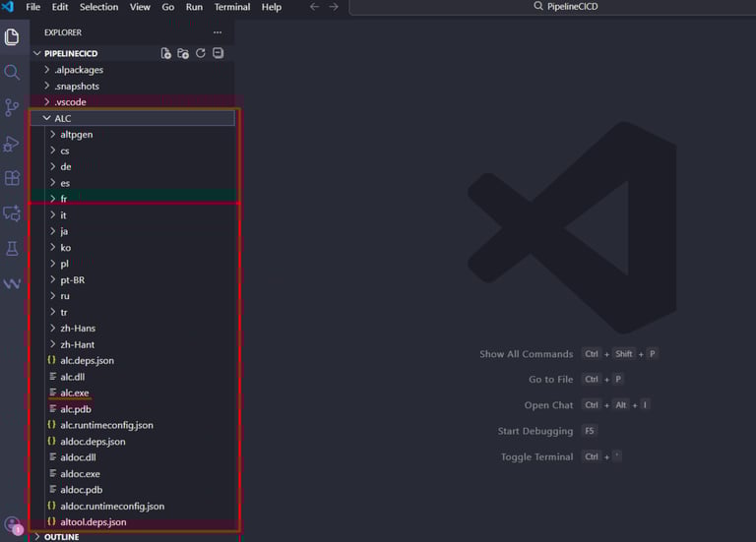Viewport: 756px width, 542px height.
Task: Refresh the explorer file tree
Action: [201, 53]
